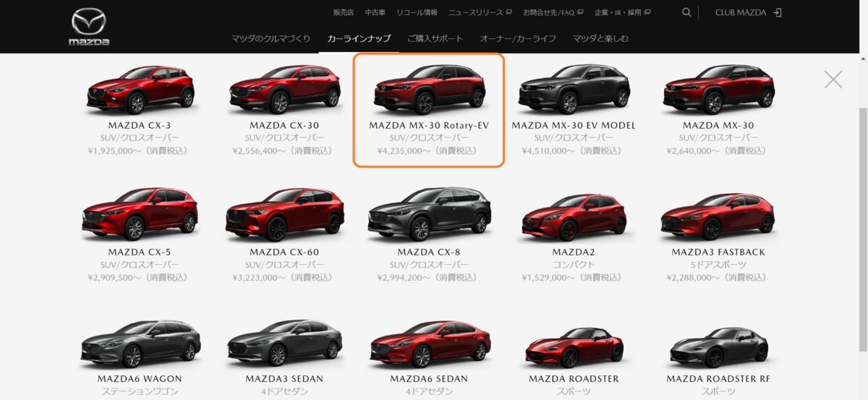868x400 pixels.
Task: Click the MAZDA CX-5 model name
Action: point(140,252)
